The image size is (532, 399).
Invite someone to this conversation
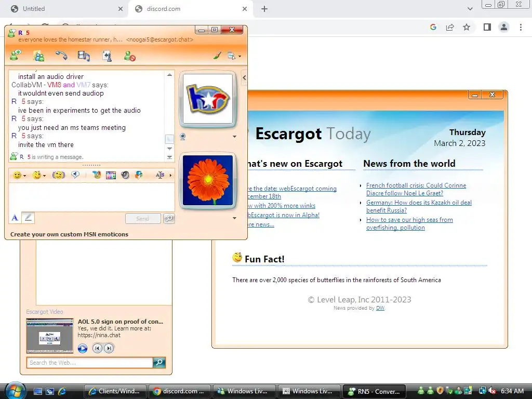[x=15, y=55]
